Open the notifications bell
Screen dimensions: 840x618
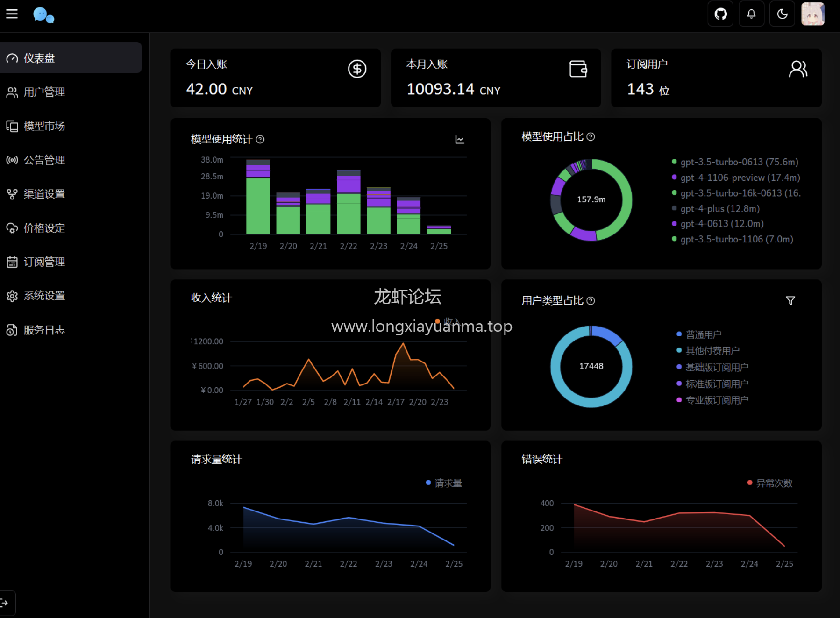click(x=751, y=14)
